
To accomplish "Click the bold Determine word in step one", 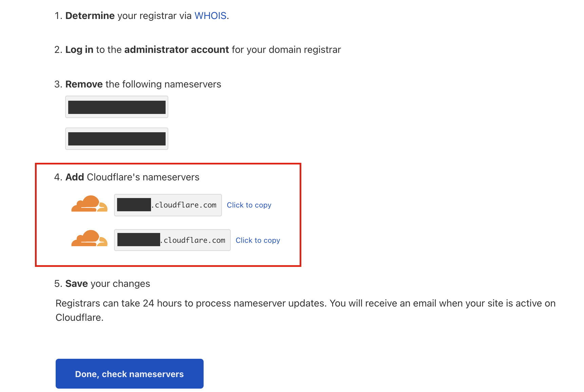I will coord(90,16).
